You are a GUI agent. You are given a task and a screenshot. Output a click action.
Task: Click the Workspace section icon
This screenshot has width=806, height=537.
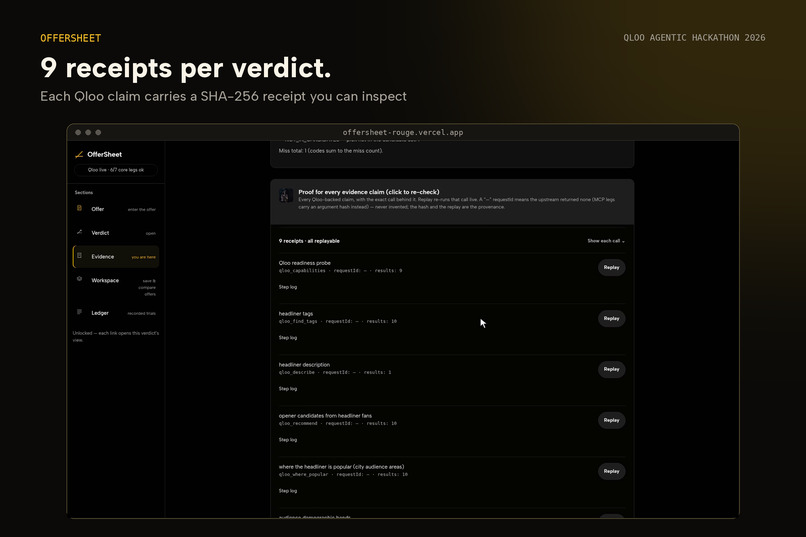point(79,279)
